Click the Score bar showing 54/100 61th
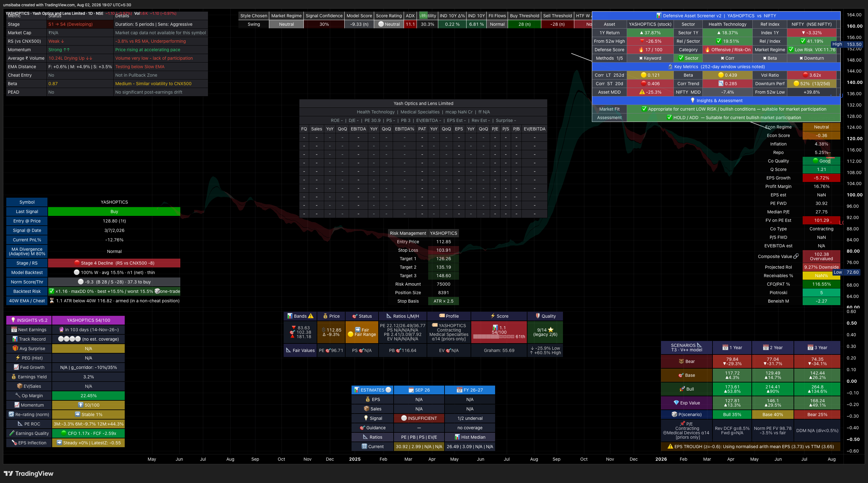This screenshot has width=868, height=483. click(499, 332)
